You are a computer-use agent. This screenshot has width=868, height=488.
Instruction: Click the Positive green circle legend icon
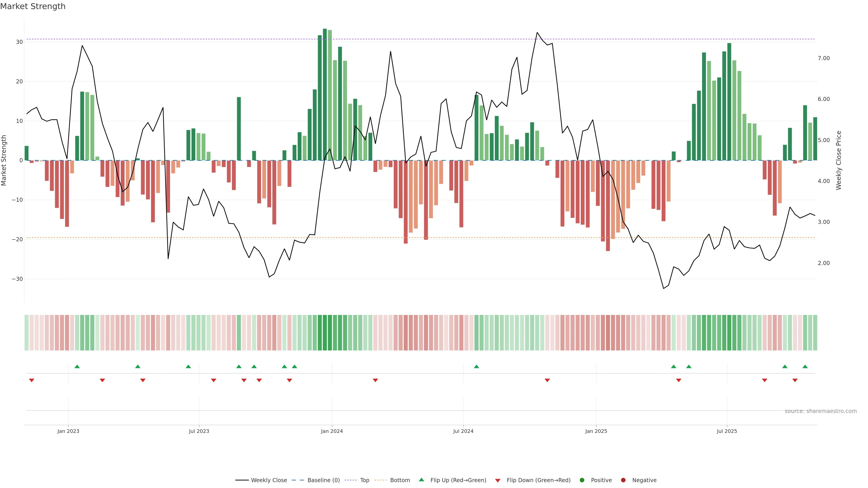(582, 480)
